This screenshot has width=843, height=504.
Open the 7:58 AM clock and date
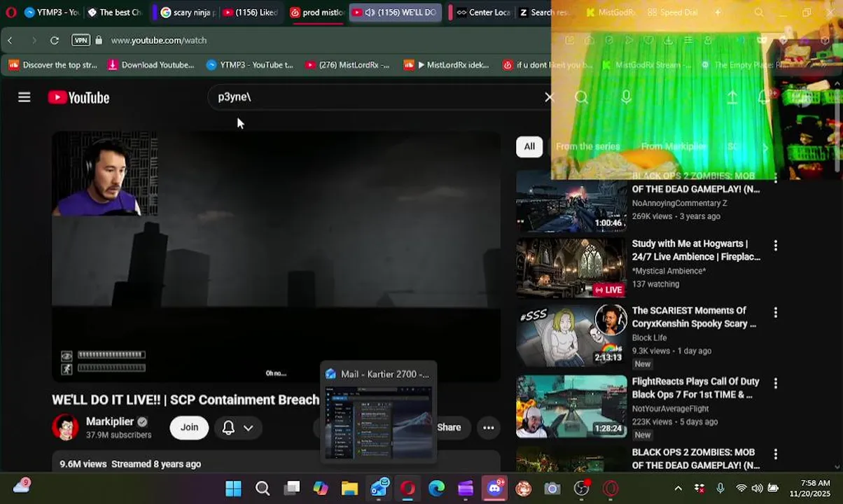click(x=810, y=488)
